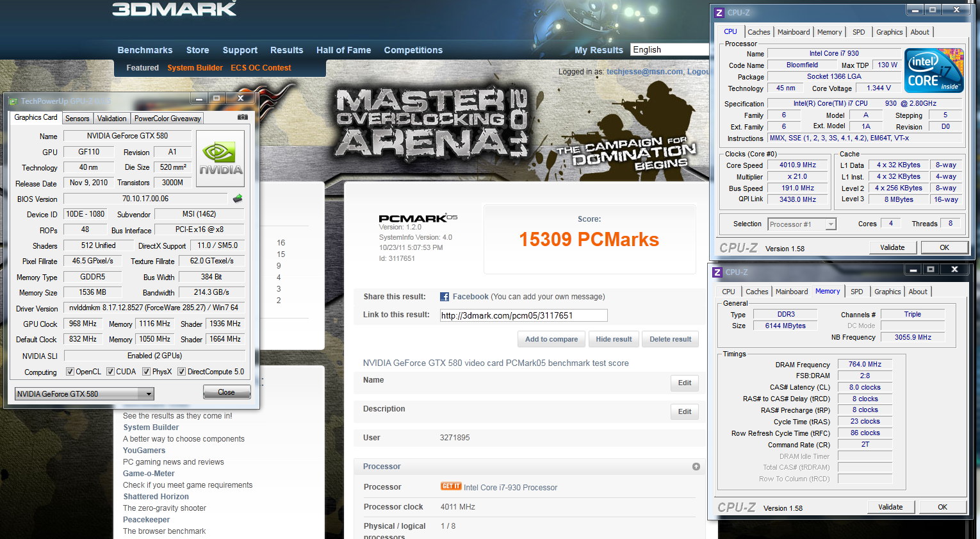Toggle DirectCompute 5.0 checkbox
Image resolution: width=980 pixels, height=539 pixels.
pyautogui.click(x=181, y=372)
